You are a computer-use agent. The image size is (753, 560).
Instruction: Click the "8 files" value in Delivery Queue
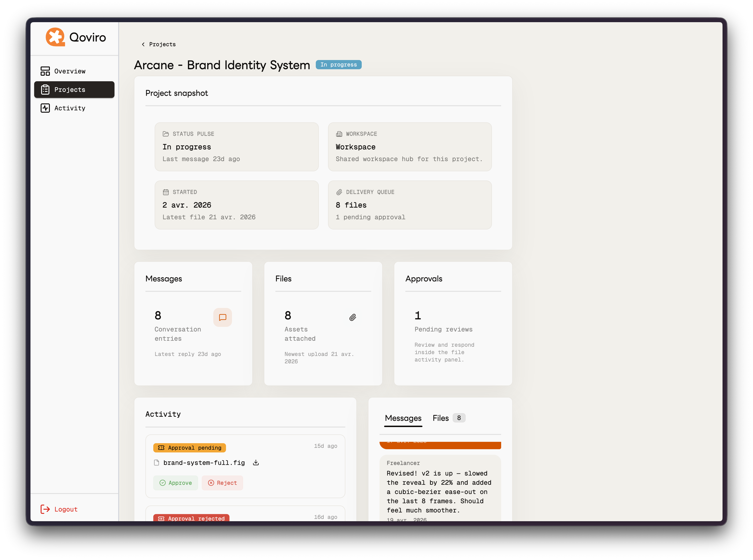click(351, 205)
